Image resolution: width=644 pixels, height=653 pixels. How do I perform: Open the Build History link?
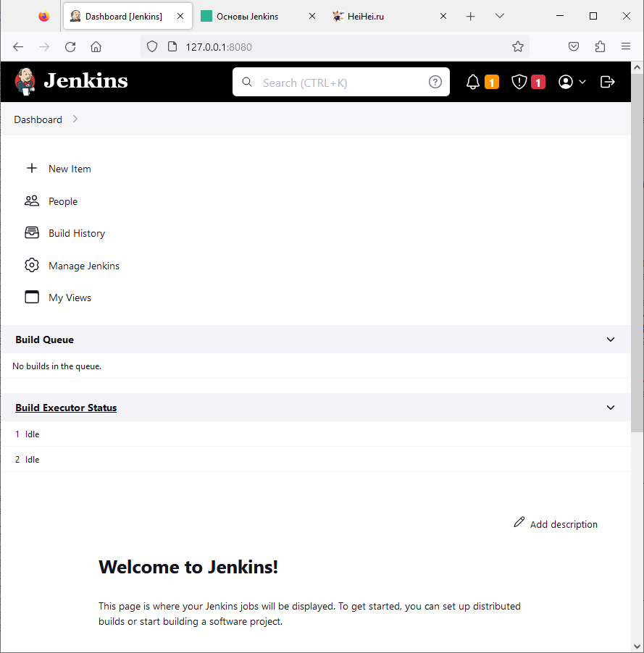click(77, 233)
